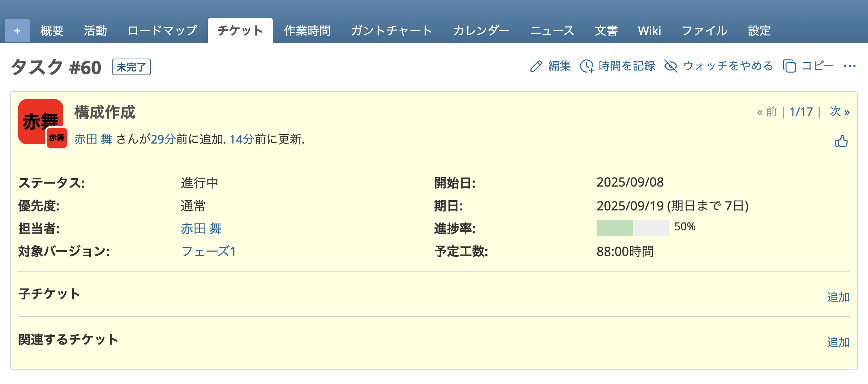868x384 pixels.
Task: Switch to the ロードマップ tab
Action: pyautogui.click(x=162, y=31)
